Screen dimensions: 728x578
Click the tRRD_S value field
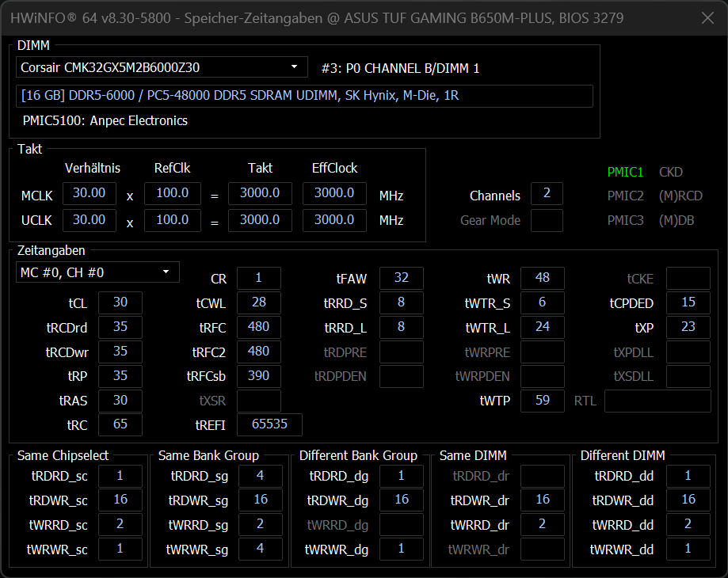(x=401, y=302)
